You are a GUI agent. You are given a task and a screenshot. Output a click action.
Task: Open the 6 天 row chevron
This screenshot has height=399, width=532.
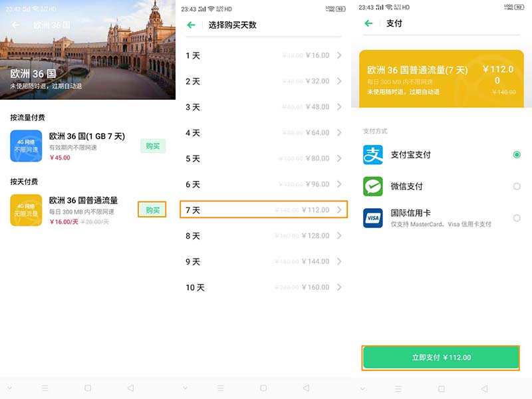click(x=339, y=184)
